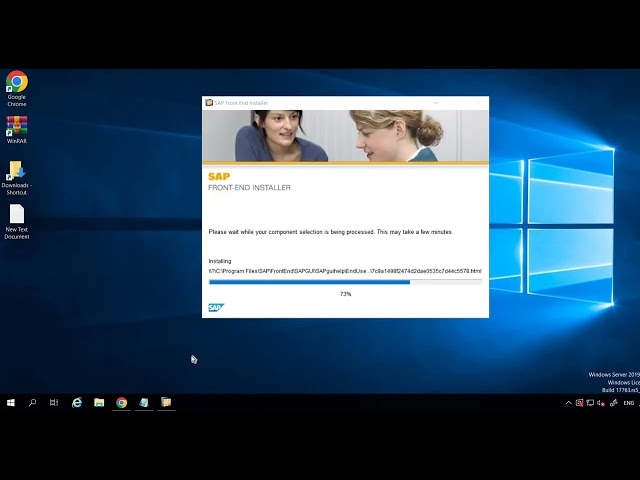Click the installer progress bar at 73%
Image resolution: width=640 pixels, height=480 pixels.
click(x=345, y=282)
